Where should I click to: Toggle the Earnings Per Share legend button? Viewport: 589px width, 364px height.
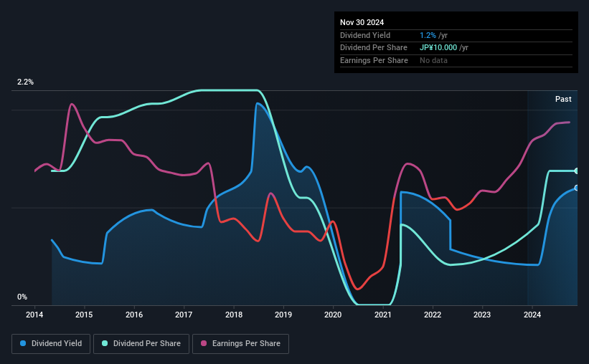click(x=240, y=344)
